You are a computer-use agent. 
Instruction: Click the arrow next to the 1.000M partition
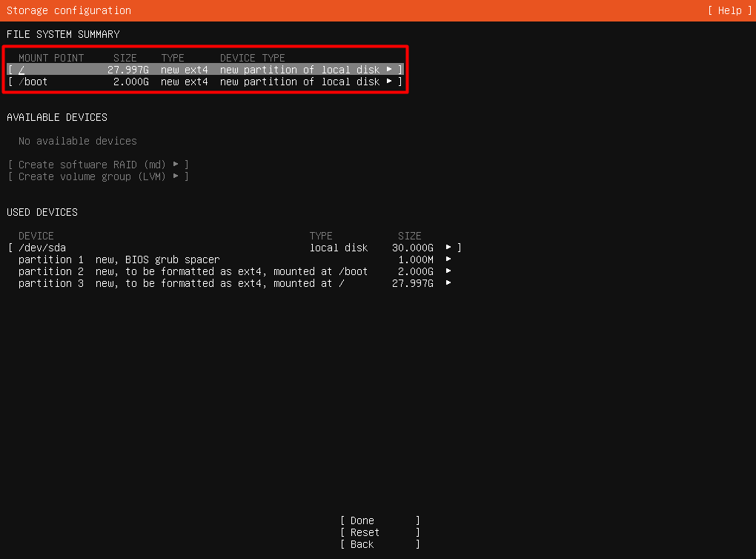448,259
